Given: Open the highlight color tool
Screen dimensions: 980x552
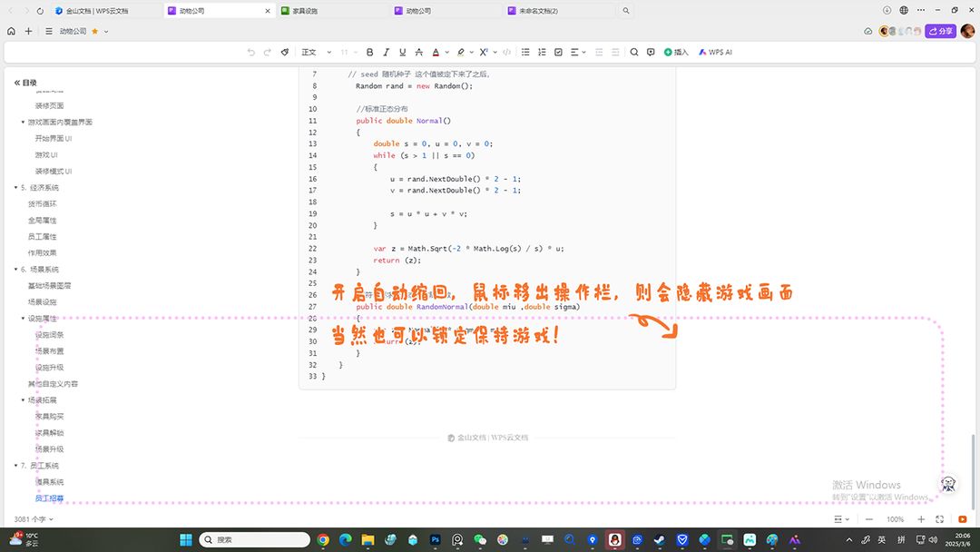Looking at the screenshot, I should point(460,52).
